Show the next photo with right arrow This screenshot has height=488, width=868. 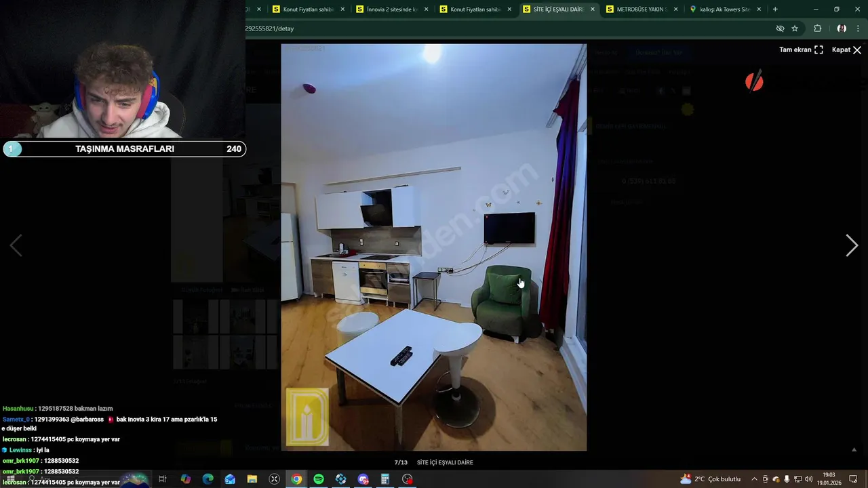click(852, 245)
